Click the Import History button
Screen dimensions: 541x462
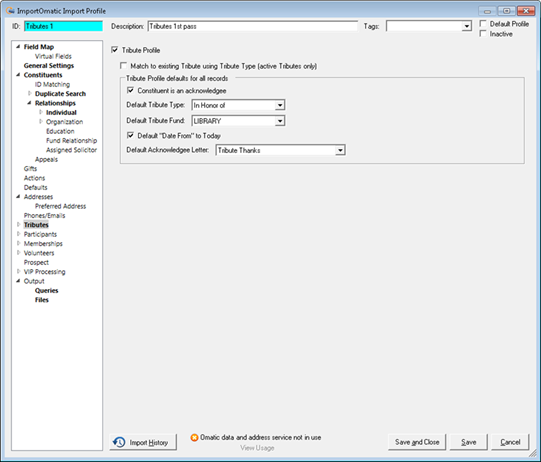143,442
